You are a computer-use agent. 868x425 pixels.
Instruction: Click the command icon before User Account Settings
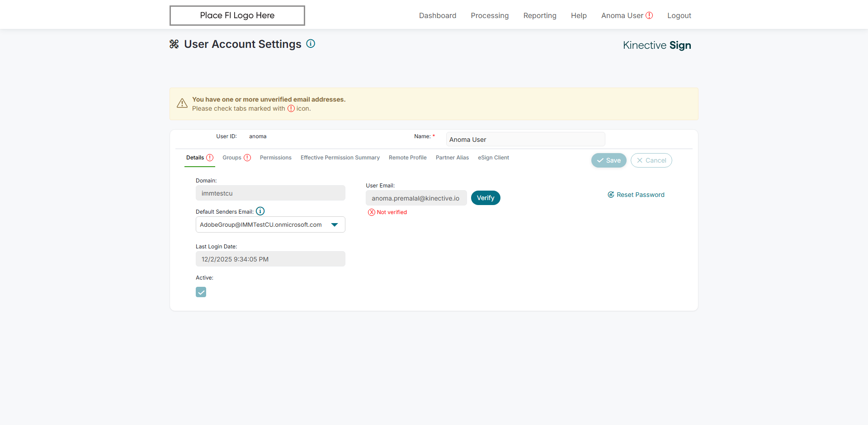coord(174,44)
